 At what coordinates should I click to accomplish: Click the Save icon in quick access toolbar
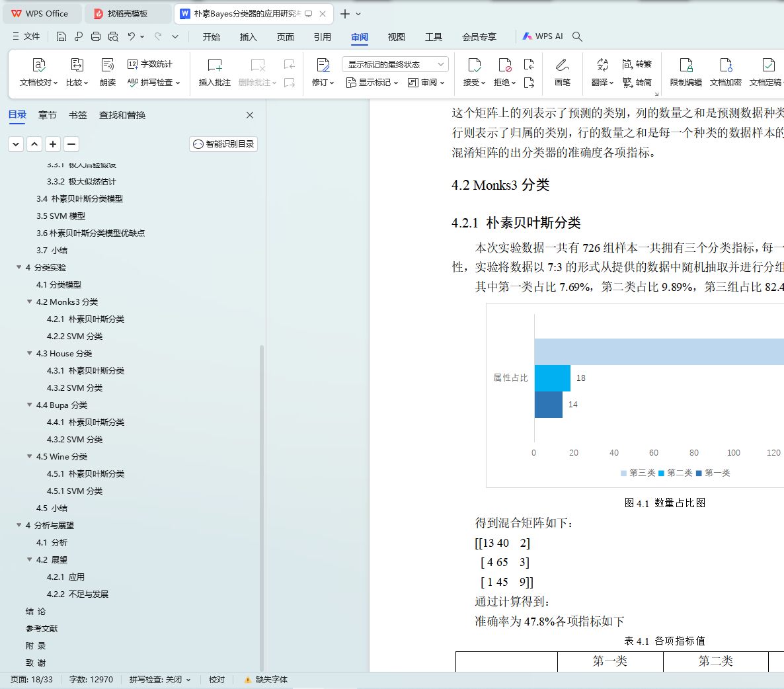click(x=61, y=36)
